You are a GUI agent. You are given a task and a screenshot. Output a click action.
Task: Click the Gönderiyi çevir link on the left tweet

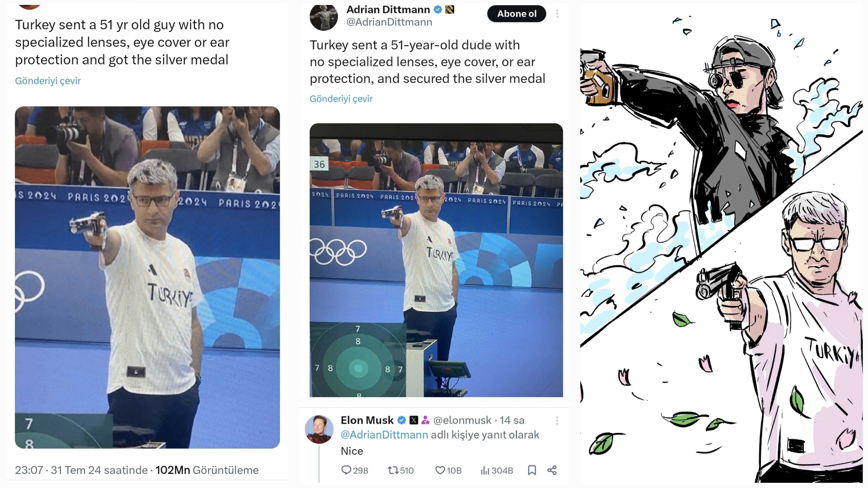coord(48,81)
